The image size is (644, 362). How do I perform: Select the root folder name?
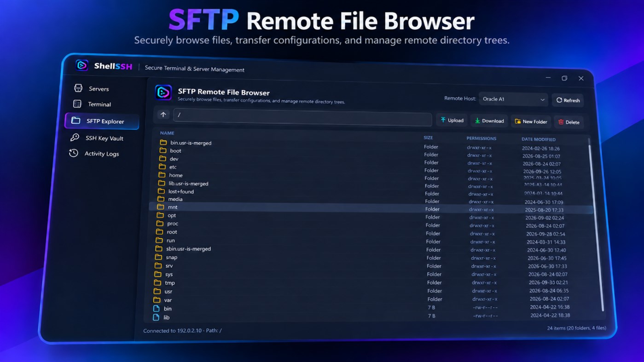[172, 232]
